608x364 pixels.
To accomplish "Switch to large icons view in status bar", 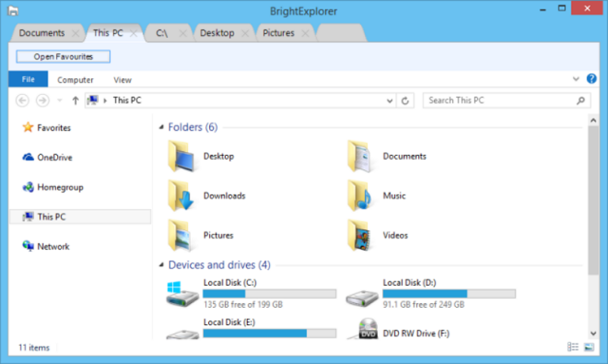I will [588, 347].
